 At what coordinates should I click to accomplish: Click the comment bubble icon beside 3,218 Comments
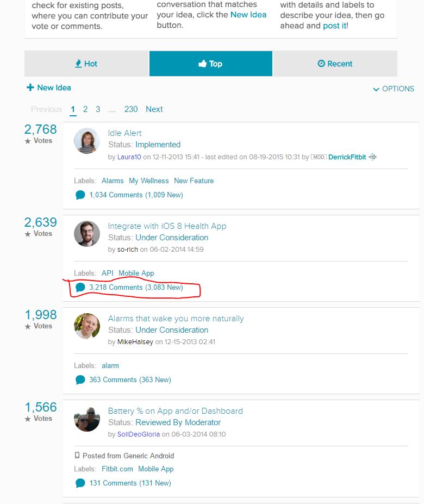80,287
